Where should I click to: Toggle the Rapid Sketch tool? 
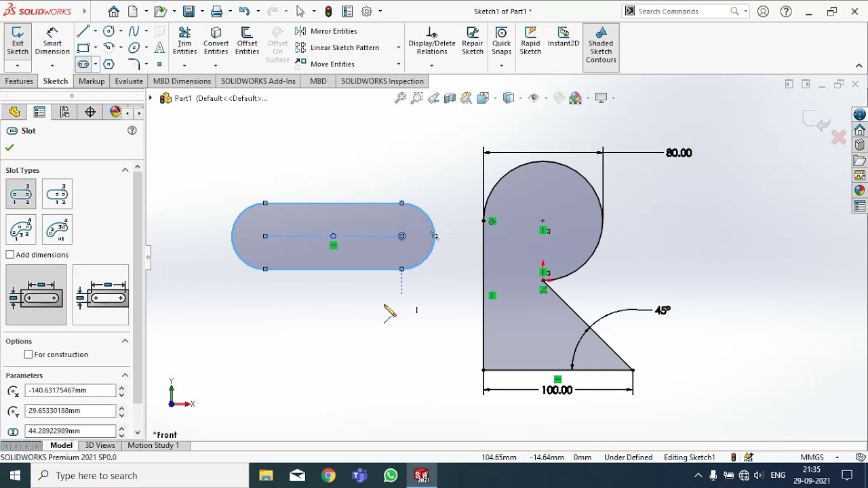coord(530,41)
